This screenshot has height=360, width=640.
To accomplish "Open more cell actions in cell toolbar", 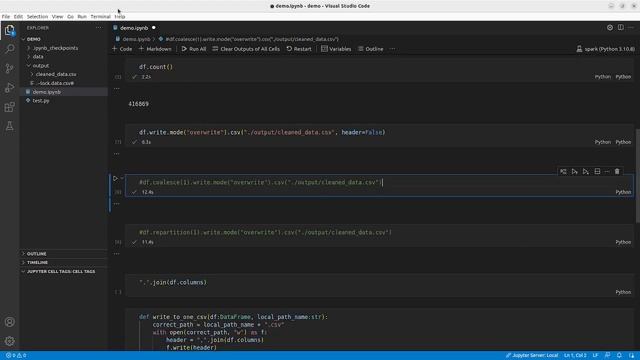I will (607, 172).
